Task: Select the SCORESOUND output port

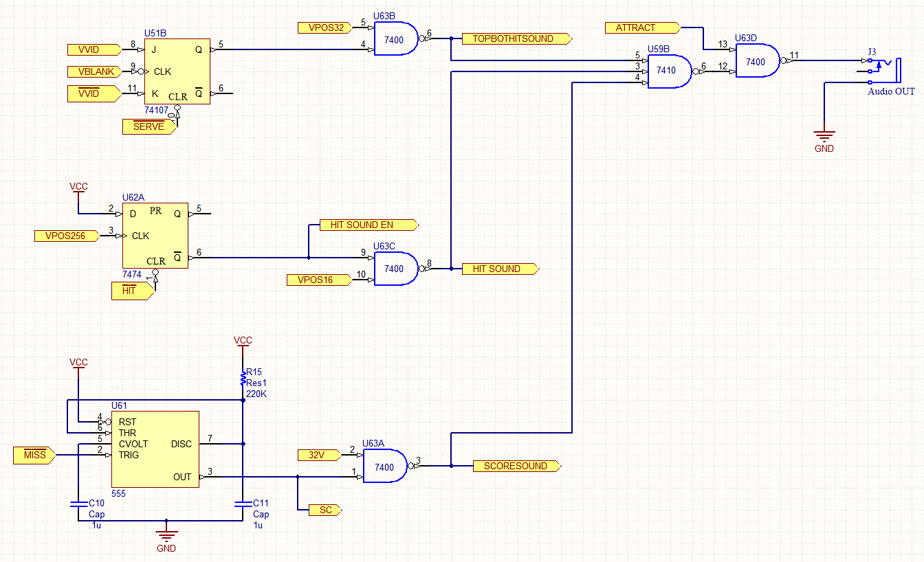Action: [518, 466]
